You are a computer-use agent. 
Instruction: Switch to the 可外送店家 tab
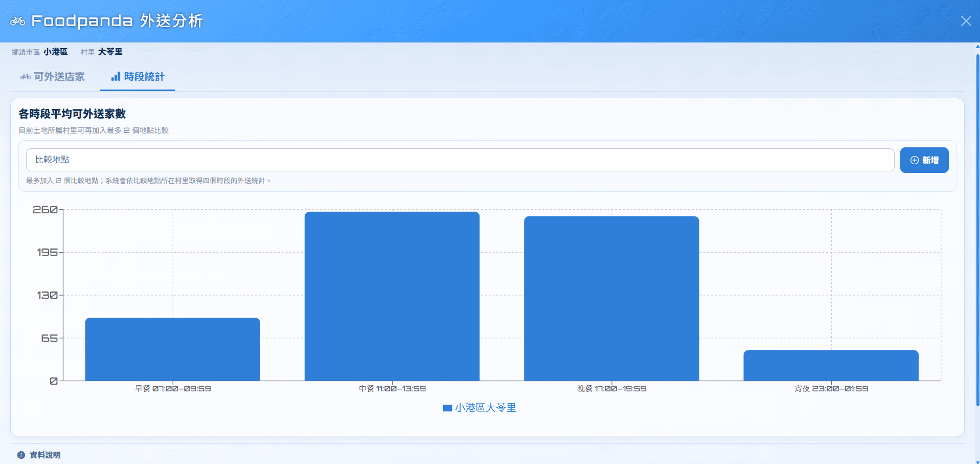tap(53, 77)
